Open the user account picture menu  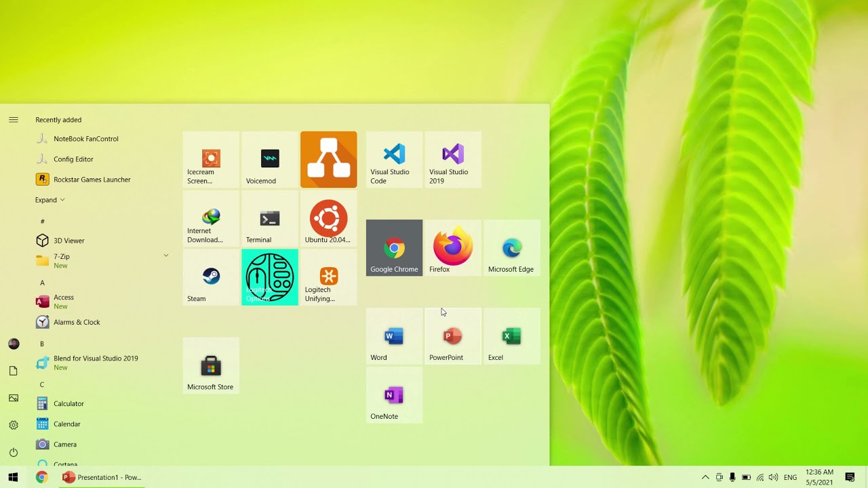click(14, 344)
